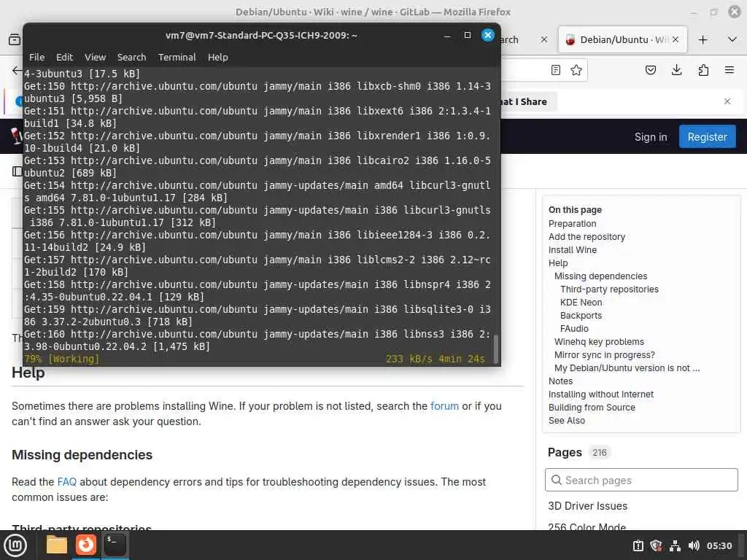Switch to the Debian/Ubuntu Wiki Firefox tab
Image resolution: width=747 pixels, height=560 pixels.
[x=622, y=39]
